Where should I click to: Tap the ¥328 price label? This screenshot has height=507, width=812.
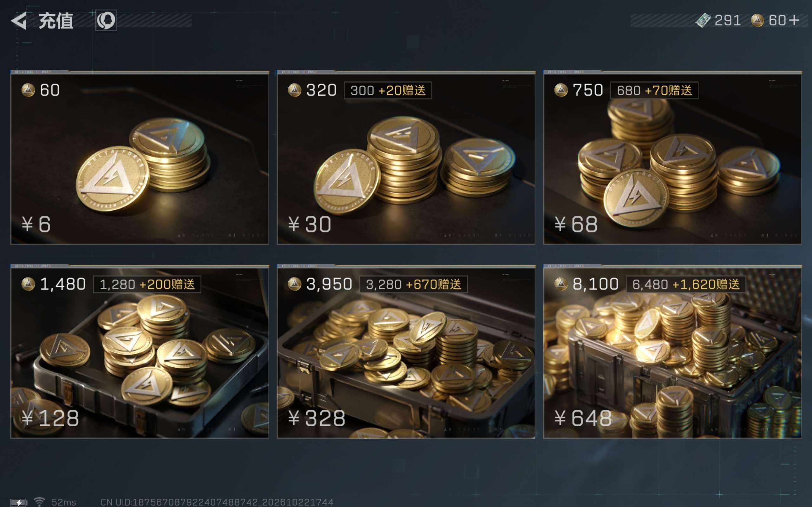317,418
